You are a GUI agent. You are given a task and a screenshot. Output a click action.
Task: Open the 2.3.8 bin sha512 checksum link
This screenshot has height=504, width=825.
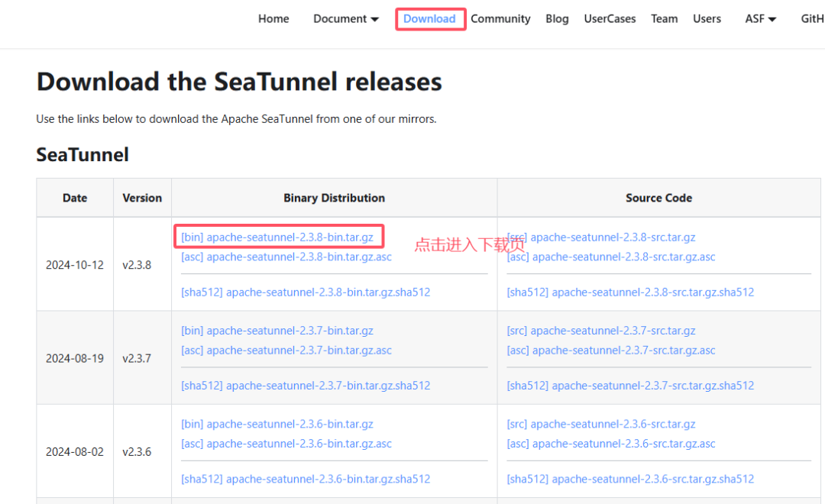306,292
